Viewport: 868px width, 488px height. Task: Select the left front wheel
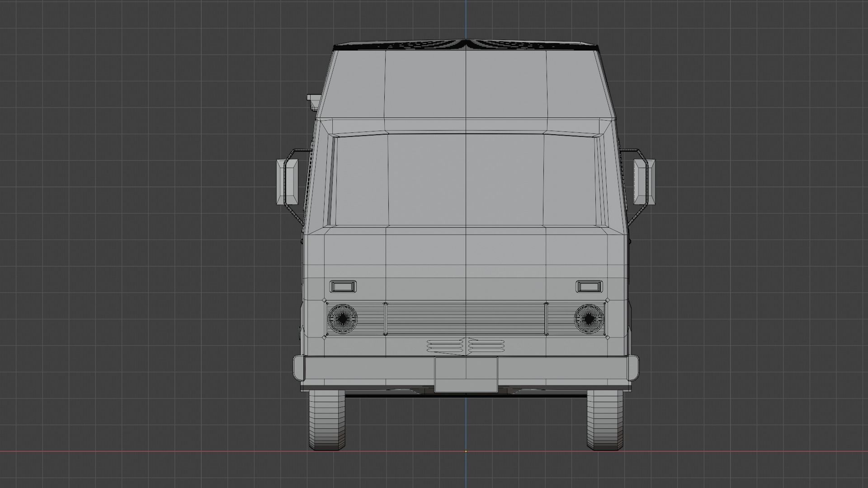327,420
